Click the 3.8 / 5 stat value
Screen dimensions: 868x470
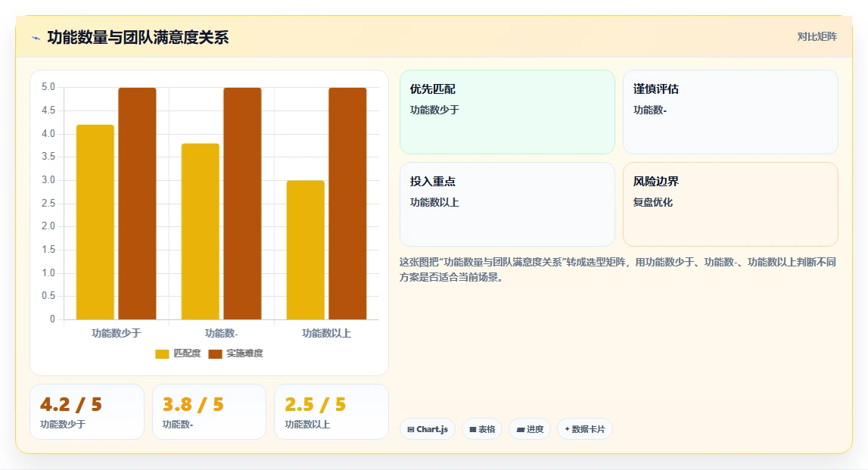[x=193, y=405]
